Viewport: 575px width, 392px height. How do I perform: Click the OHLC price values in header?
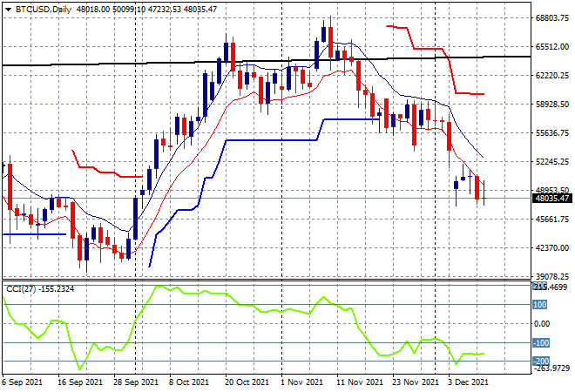coord(160,8)
